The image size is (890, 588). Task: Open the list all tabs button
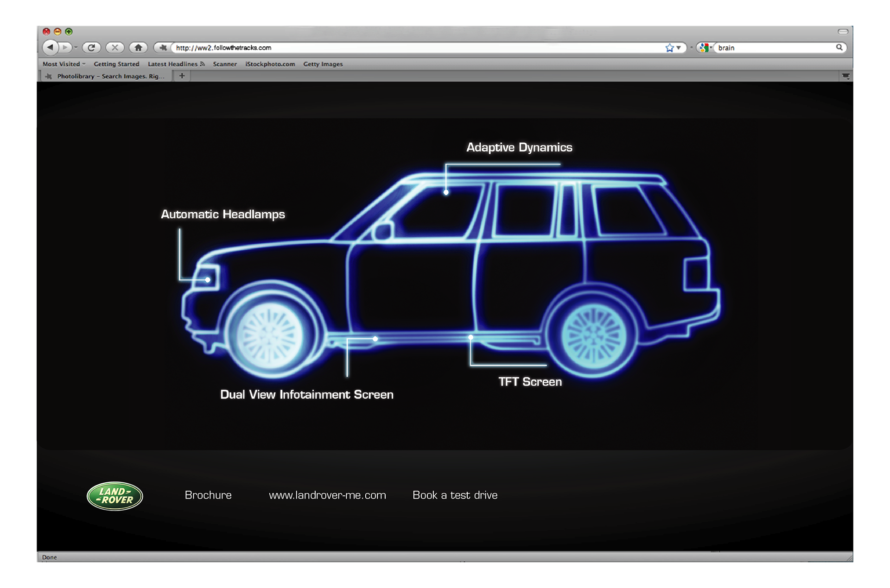[x=846, y=76]
